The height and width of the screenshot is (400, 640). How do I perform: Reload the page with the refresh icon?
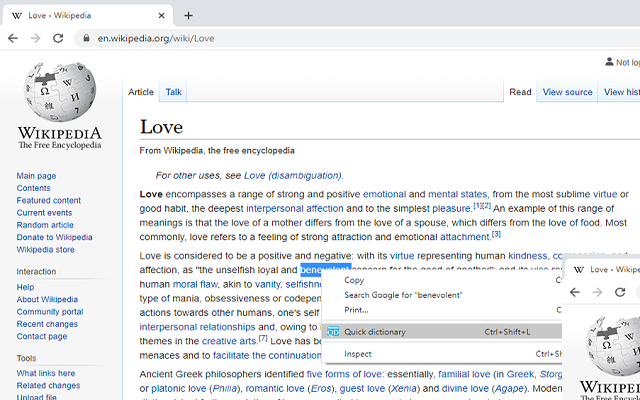(x=58, y=38)
